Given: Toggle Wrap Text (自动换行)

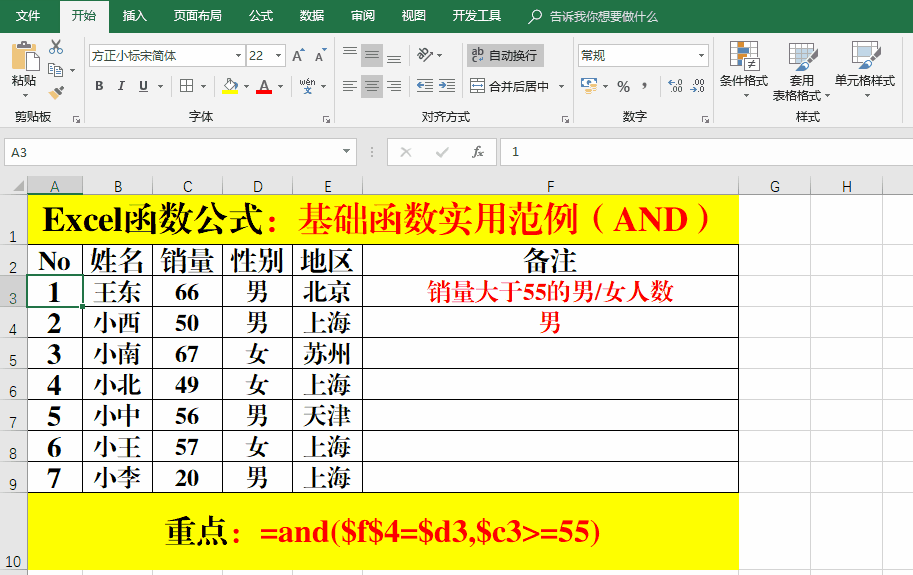Looking at the screenshot, I should click(505, 56).
